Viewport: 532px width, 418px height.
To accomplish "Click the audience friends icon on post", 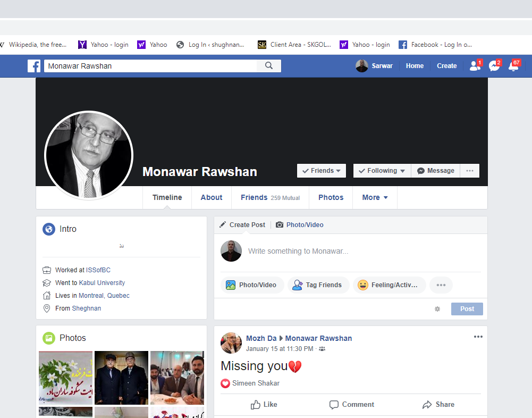I will 322,349.
